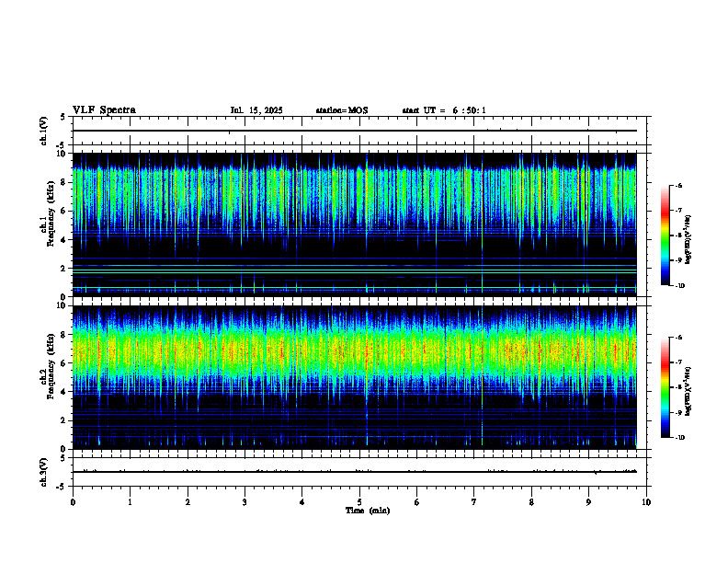This screenshot has height=563, width=728.
Task: Click time axis tick label 10
Action: (646, 502)
